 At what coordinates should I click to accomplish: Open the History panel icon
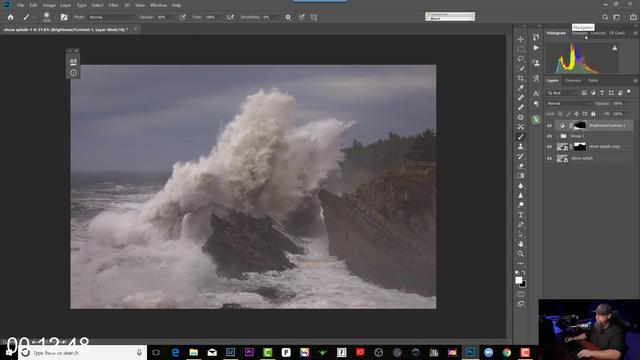536,37
